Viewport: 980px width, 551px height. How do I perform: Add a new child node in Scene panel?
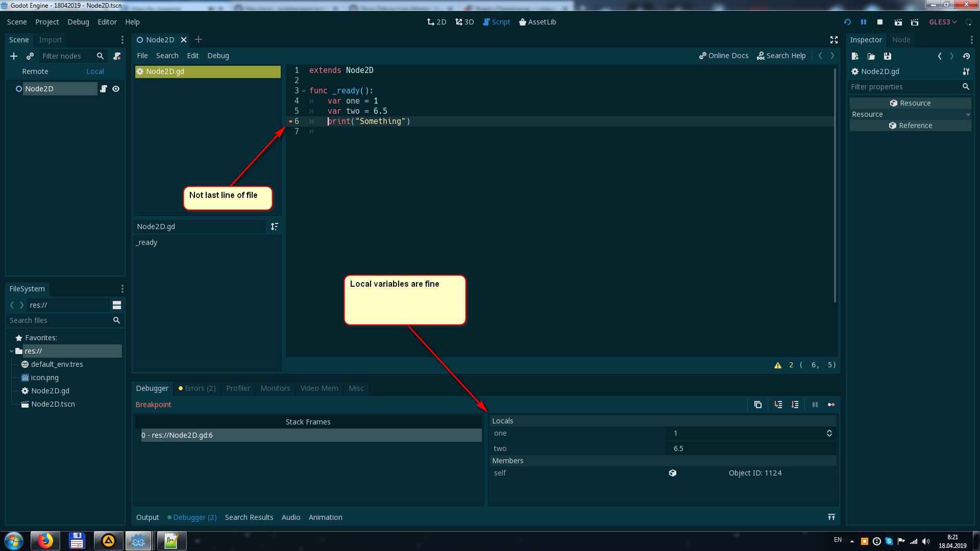13,56
